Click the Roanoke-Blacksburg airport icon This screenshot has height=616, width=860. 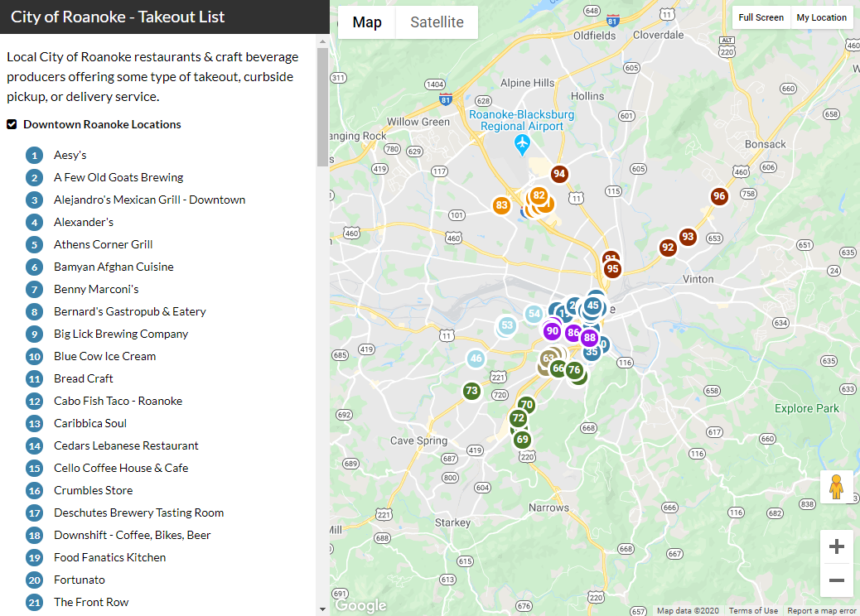point(522,144)
